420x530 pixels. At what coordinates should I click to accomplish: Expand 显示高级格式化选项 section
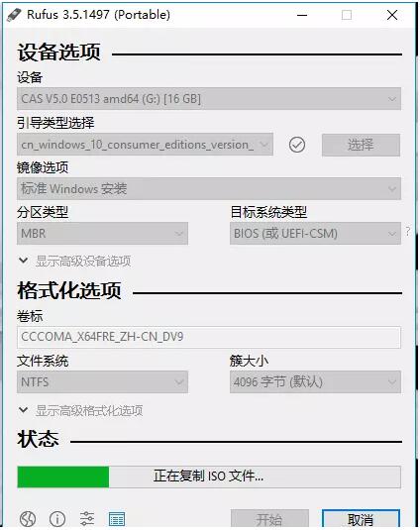(x=81, y=411)
